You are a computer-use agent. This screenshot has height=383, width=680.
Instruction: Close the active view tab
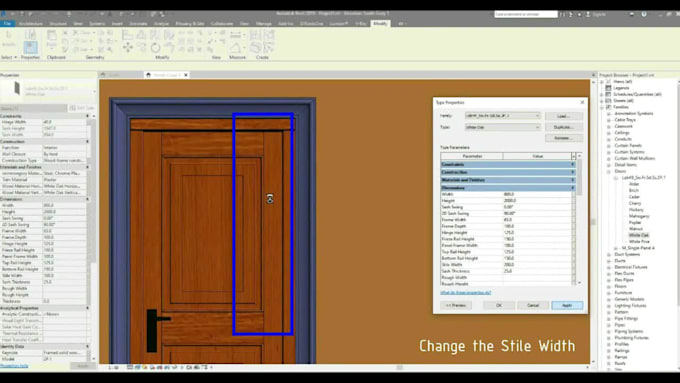pyautogui.click(x=186, y=75)
